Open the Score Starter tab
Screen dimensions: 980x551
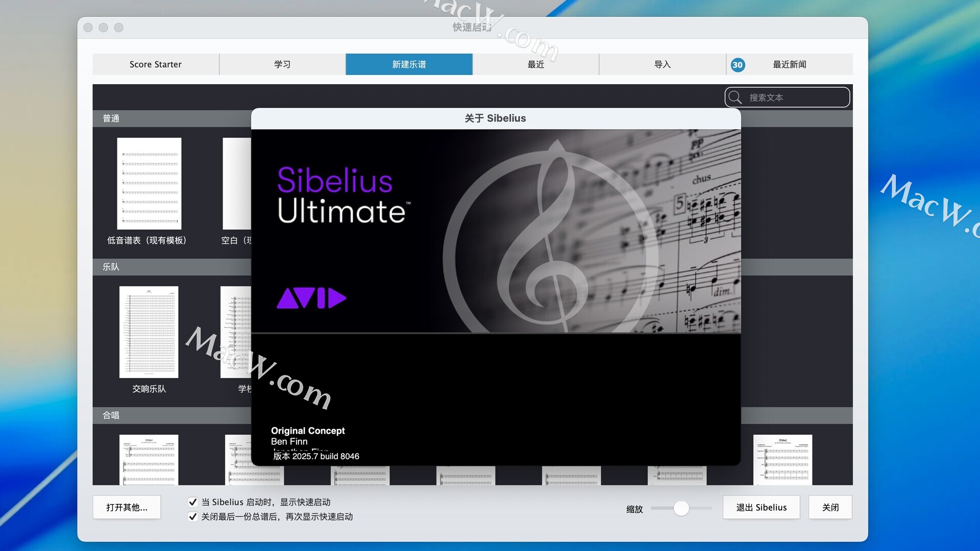tap(156, 64)
